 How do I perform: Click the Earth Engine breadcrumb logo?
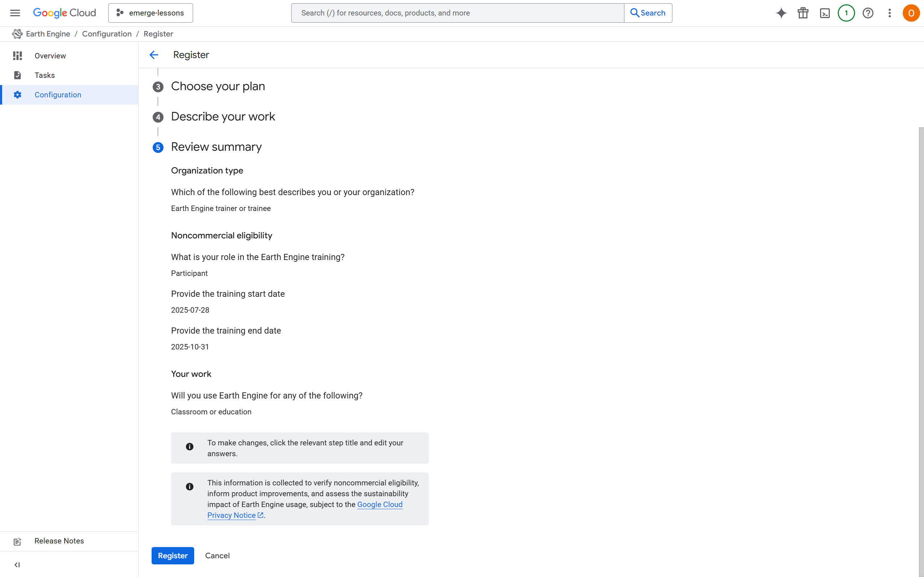17,34
